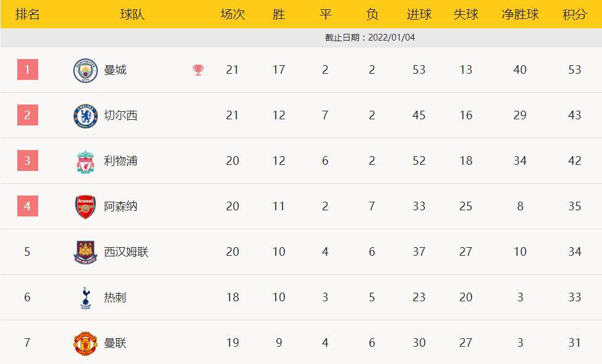Click the West Ham United crest
This screenshot has height=364, width=602.
click(86, 252)
